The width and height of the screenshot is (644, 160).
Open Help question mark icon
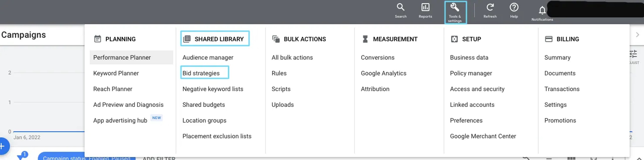(x=514, y=8)
